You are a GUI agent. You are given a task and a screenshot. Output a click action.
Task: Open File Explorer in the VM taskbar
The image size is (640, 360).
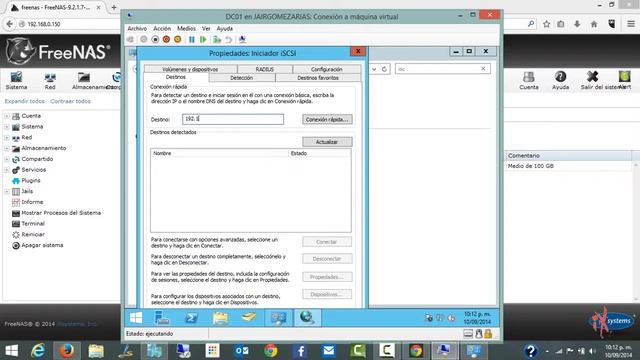220,318
